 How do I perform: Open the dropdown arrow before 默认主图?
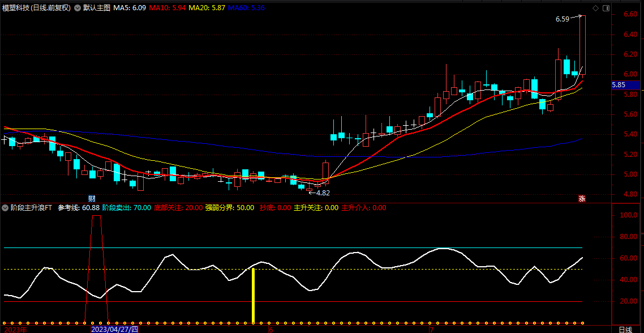coord(77,8)
